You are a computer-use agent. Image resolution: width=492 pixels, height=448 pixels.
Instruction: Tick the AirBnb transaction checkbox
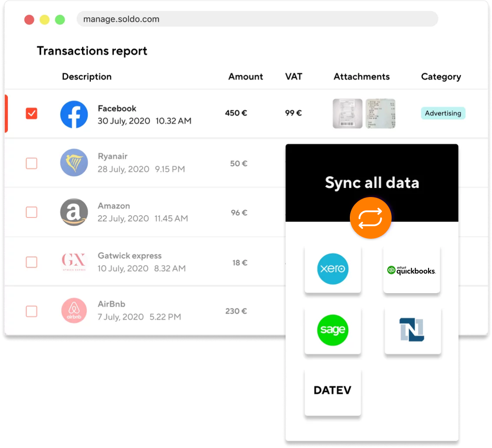coord(31,311)
